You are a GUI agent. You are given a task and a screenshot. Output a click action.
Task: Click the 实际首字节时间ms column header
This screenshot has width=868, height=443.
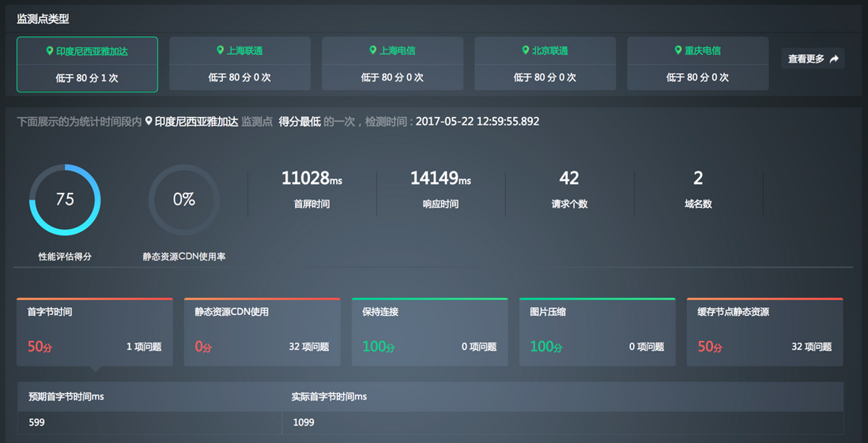tap(330, 396)
